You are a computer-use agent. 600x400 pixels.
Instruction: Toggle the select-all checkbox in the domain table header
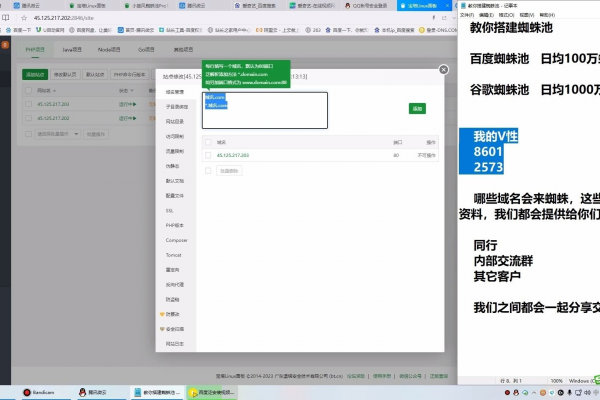pos(208,142)
